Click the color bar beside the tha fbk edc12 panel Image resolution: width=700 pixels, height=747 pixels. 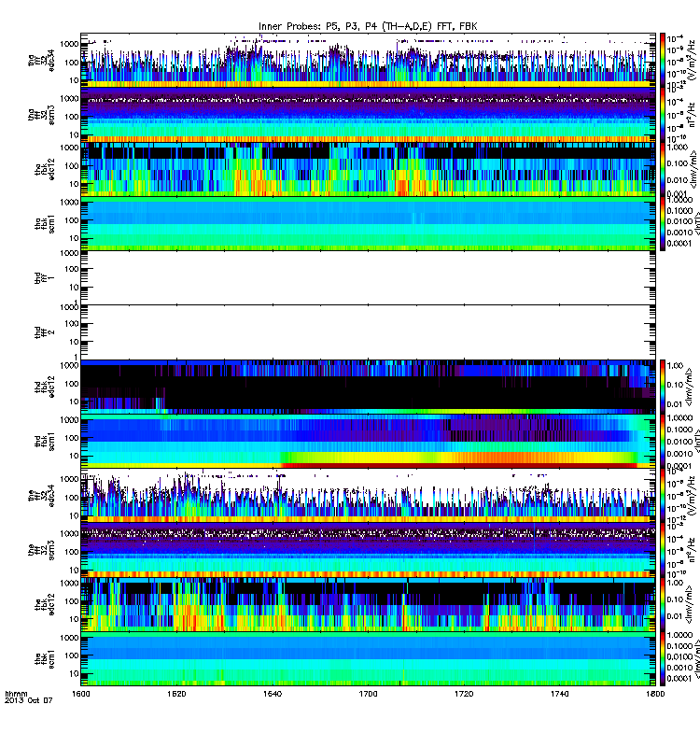click(x=663, y=169)
